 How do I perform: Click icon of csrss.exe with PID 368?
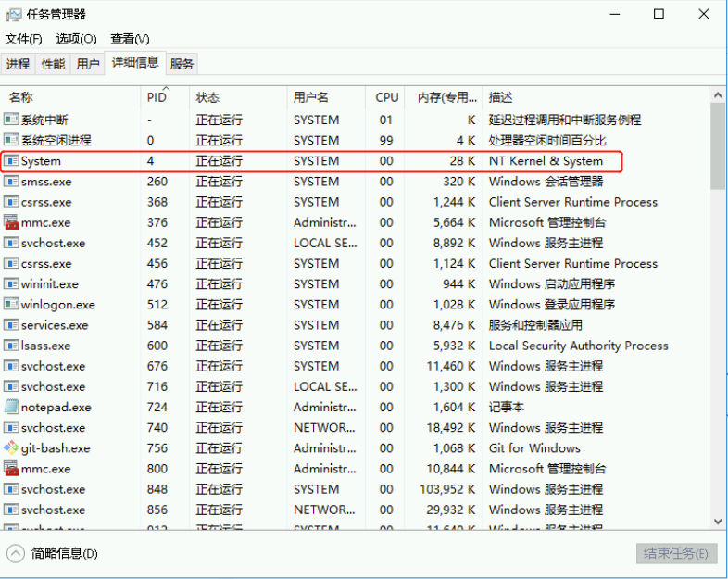11,202
